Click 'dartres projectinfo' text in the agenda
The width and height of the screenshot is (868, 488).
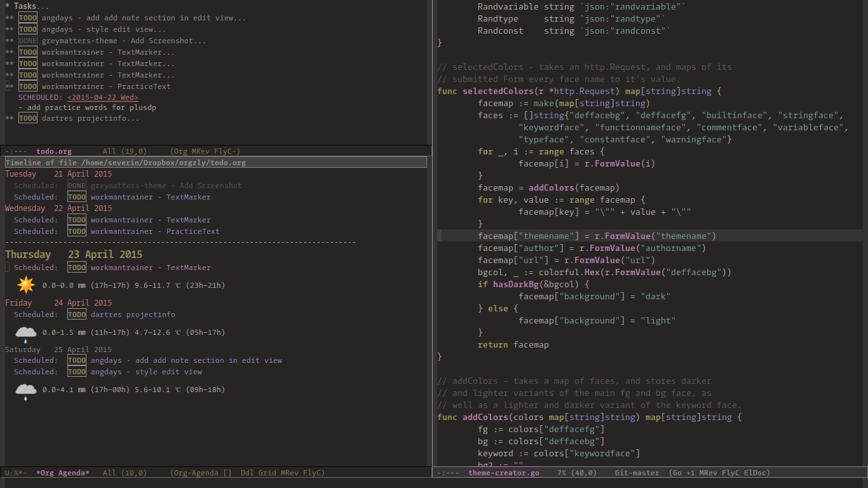pos(133,315)
